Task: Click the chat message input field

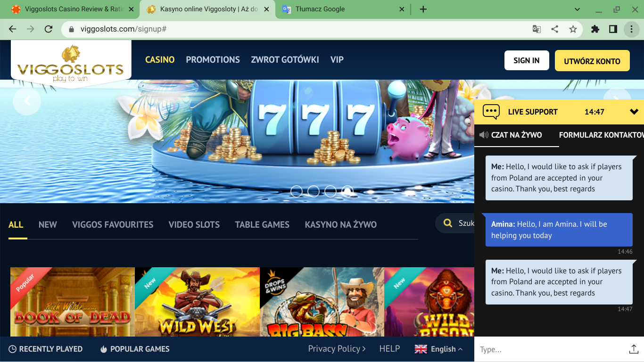Action: (x=547, y=349)
